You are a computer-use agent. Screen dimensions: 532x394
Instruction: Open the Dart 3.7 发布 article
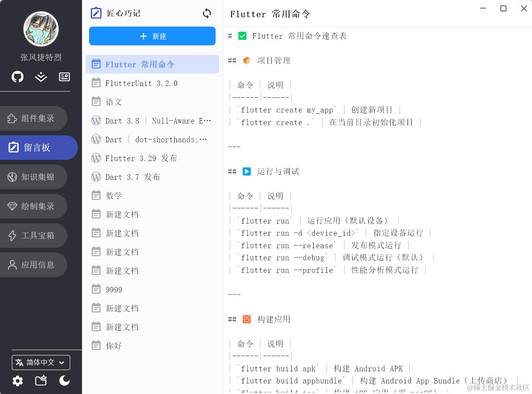[x=152, y=177]
